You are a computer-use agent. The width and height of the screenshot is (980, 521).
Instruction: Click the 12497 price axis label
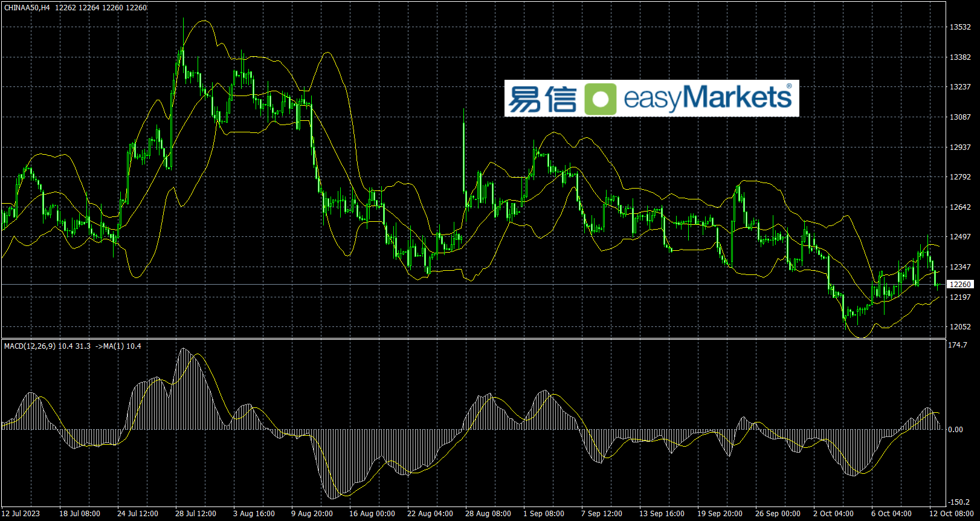click(960, 237)
